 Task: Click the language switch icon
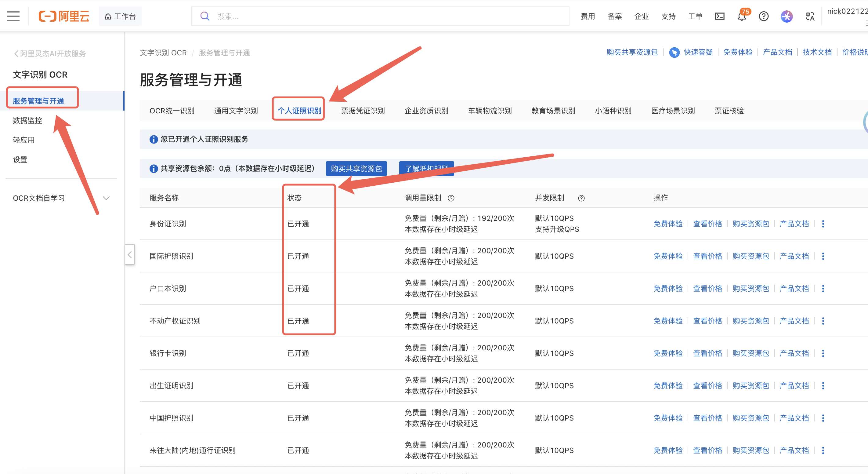pos(810,16)
